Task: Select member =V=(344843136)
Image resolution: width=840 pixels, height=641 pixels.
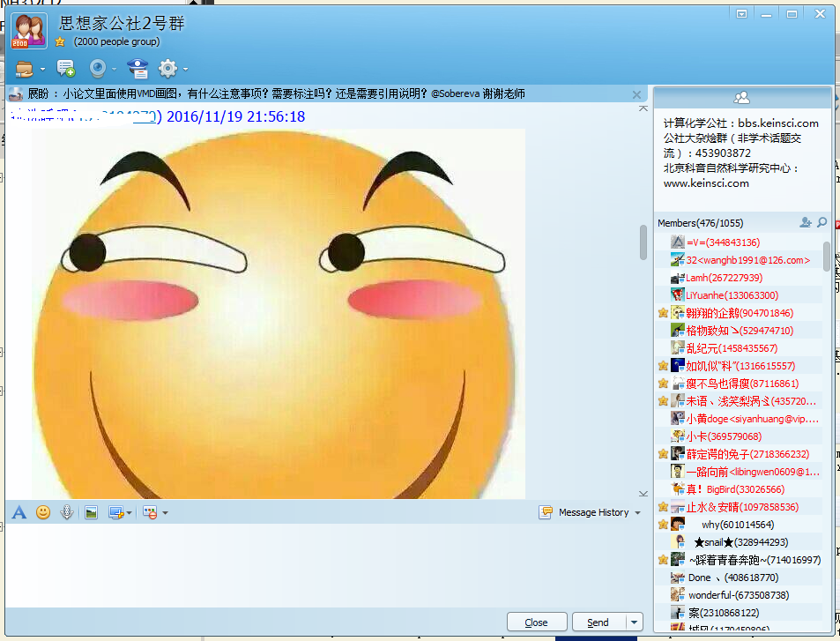Action: [x=740, y=242]
